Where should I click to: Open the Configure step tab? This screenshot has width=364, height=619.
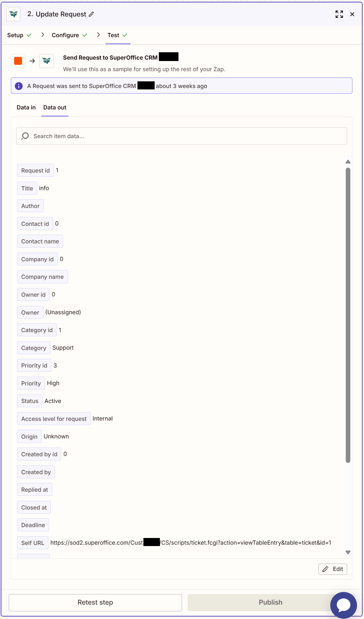point(66,35)
